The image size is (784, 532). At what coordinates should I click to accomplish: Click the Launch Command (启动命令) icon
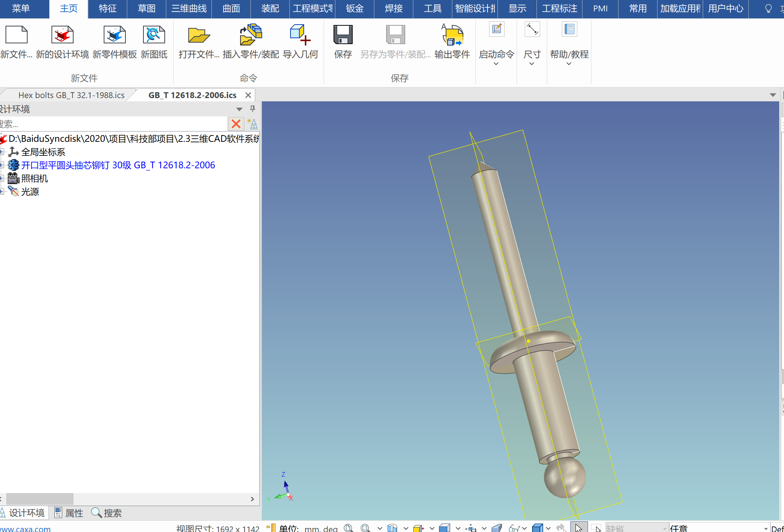(x=496, y=29)
